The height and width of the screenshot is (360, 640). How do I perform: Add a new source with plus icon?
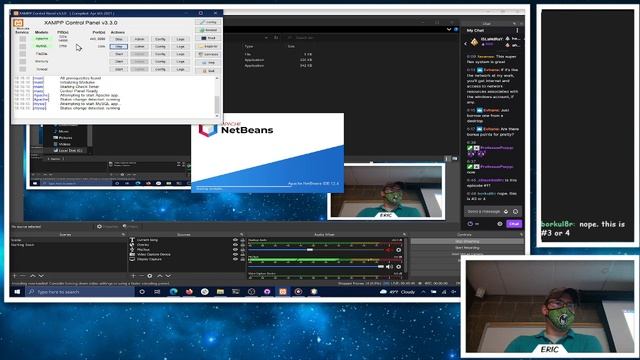click(133, 276)
